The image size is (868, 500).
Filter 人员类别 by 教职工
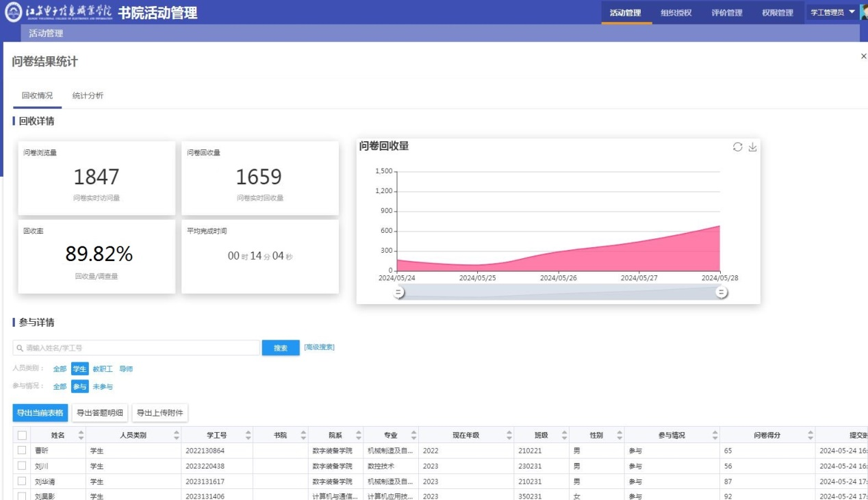coord(103,369)
